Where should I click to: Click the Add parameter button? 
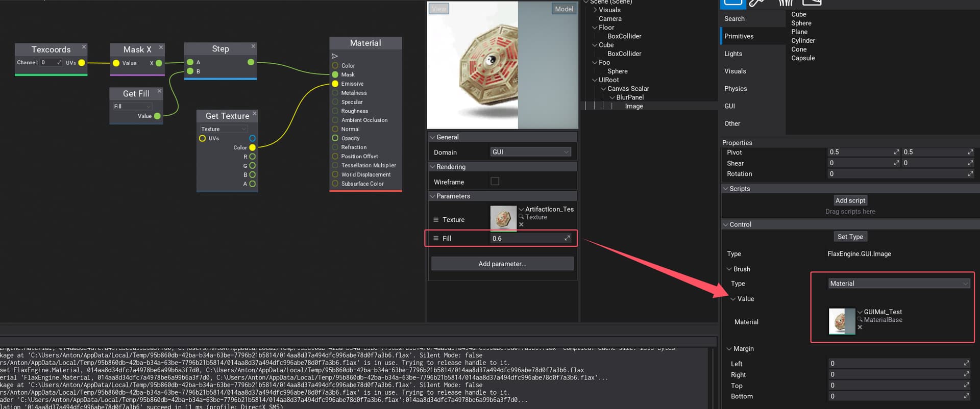click(x=502, y=264)
